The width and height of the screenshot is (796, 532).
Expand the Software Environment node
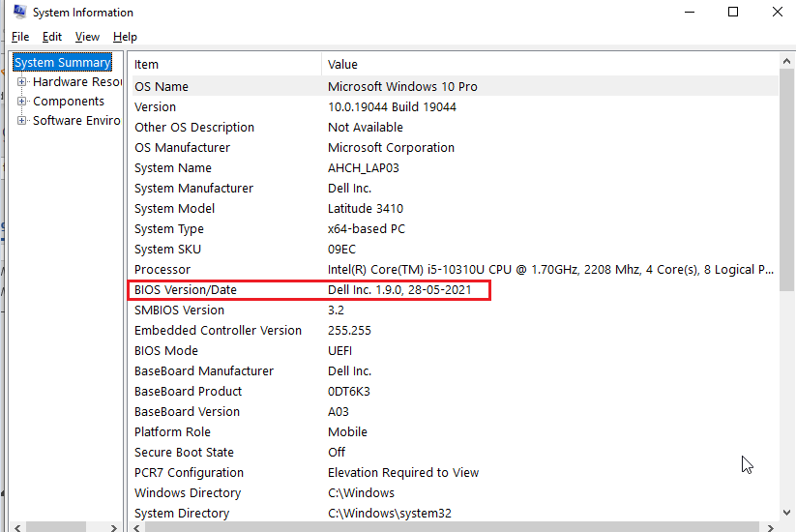21,120
